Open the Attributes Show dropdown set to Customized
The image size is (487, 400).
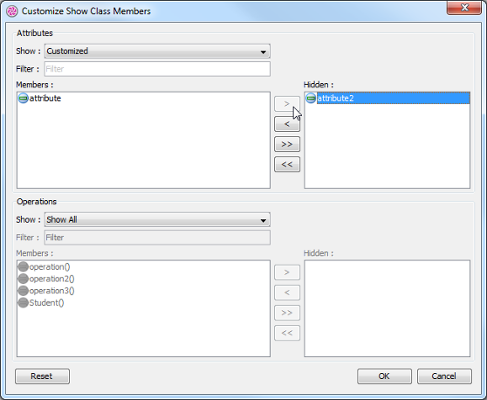(157, 51)
